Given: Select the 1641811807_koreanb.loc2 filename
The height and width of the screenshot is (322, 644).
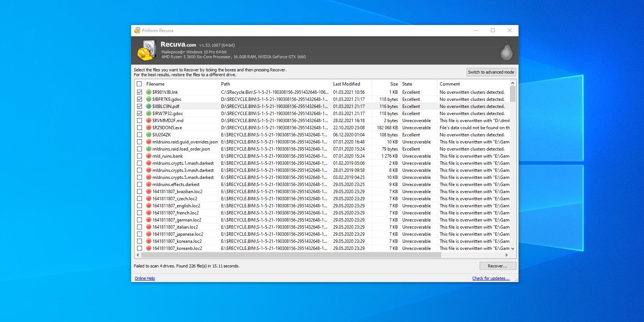Looking at the screenshot, I should 177,248.
